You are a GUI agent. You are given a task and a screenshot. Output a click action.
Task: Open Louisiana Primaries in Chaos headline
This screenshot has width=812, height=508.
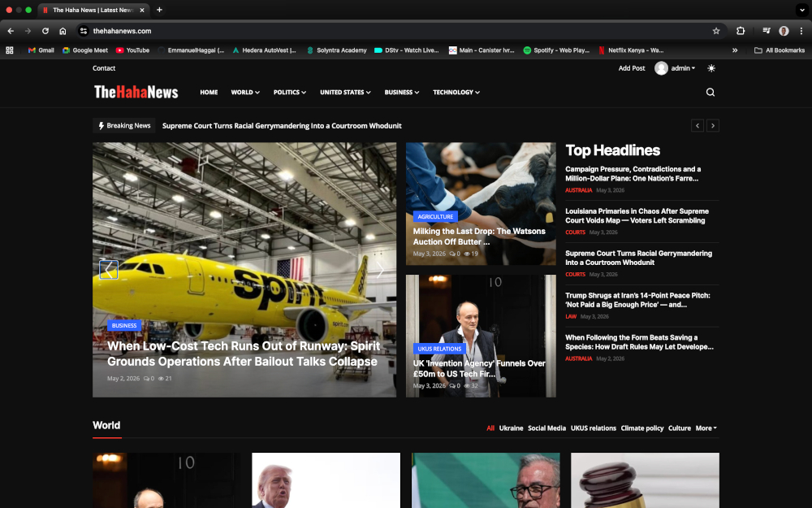(x=637, y=215)
